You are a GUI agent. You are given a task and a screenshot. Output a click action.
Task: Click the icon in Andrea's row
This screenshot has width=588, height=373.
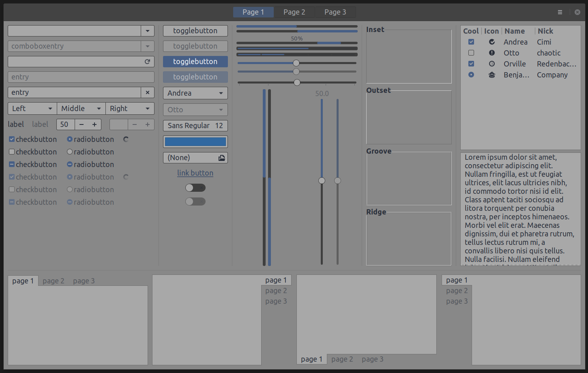492,42
